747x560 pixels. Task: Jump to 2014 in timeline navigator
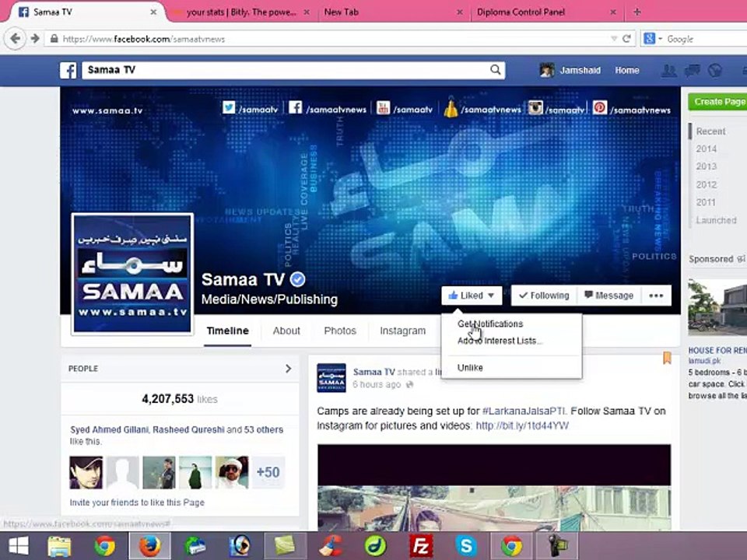coord(706,149)
